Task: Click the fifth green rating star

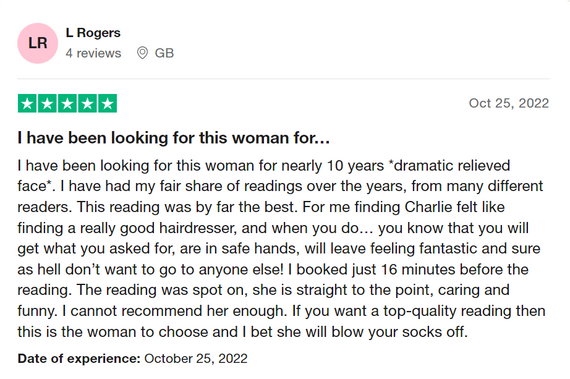Action: point(107,104)
